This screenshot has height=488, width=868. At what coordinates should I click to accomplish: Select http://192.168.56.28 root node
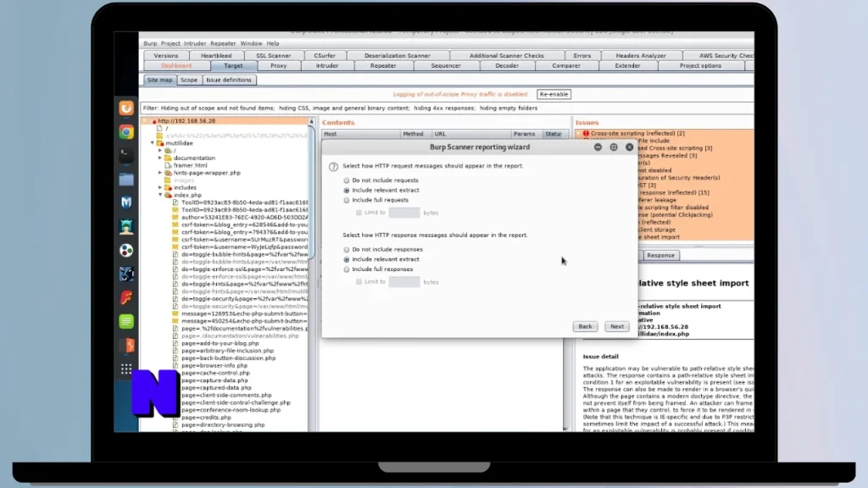[186, 121]
